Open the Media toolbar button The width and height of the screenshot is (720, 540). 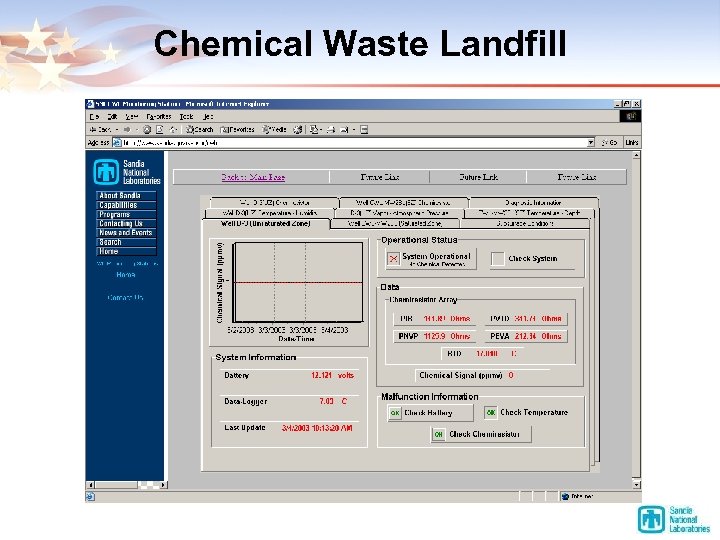pyautogui.click(x=274, y=129)
